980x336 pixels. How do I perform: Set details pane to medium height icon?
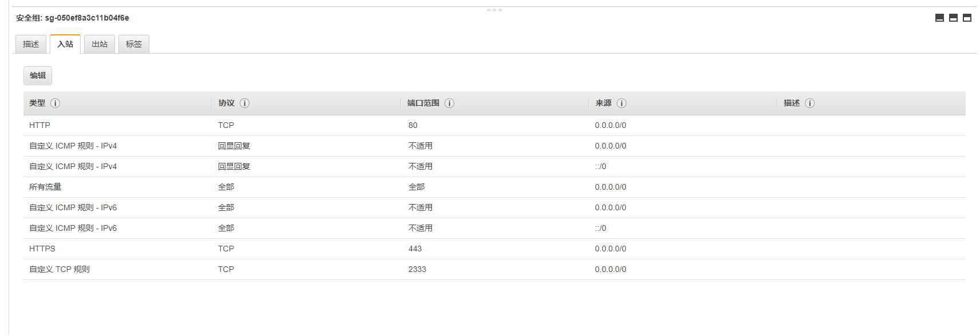pos(953,18)
